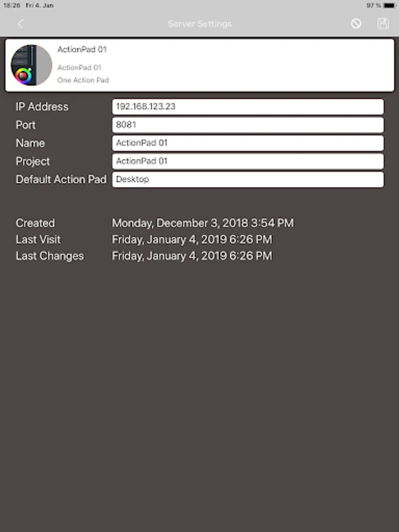This screenshot has width=399, height=532.
Task: Tap the Last Visit date text
Action: (192, 239)
